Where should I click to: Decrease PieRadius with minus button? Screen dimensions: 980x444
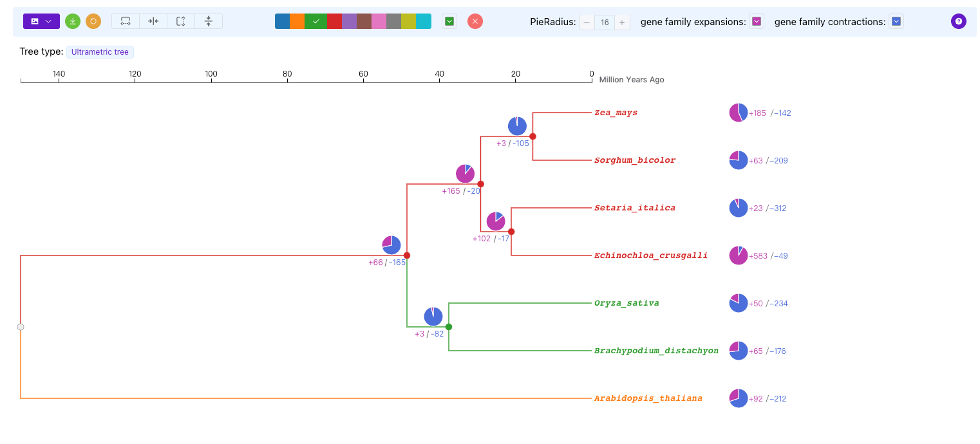[587, 23]
